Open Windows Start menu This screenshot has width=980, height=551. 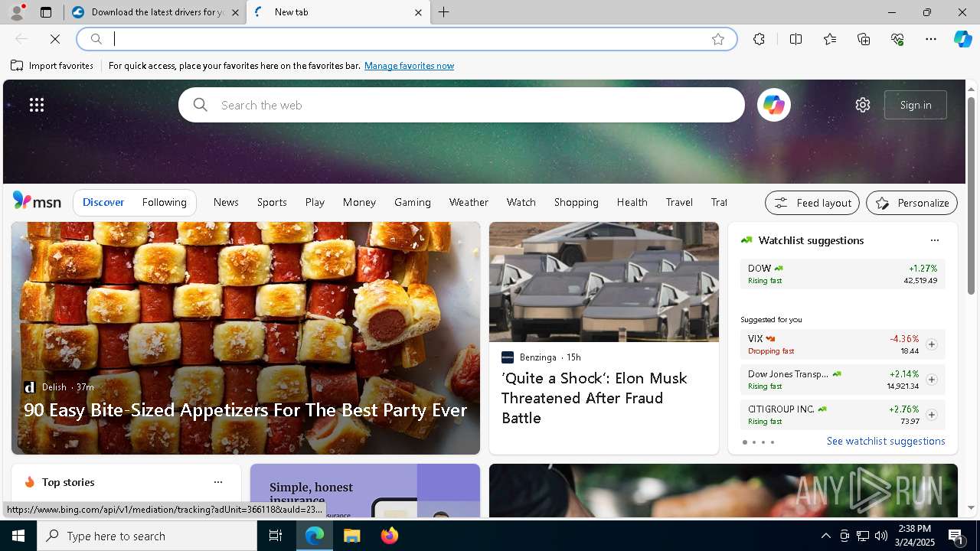click(18, 536)
